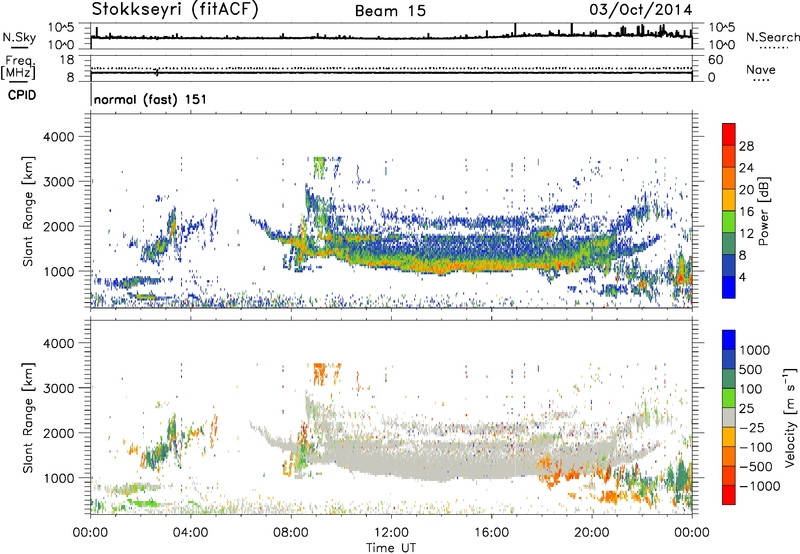This screenshot has width=800, height=554.
Task: Pick the Velocity colorbar segment between 100 and 500
Action: point(729,379)
